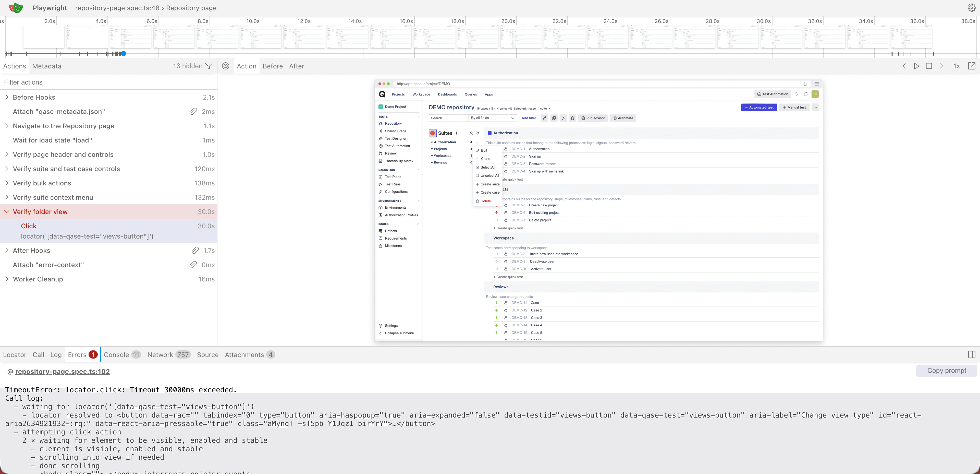Focus repository Search field
Screen dimensions: 980x474
click(x=449, y=118)
